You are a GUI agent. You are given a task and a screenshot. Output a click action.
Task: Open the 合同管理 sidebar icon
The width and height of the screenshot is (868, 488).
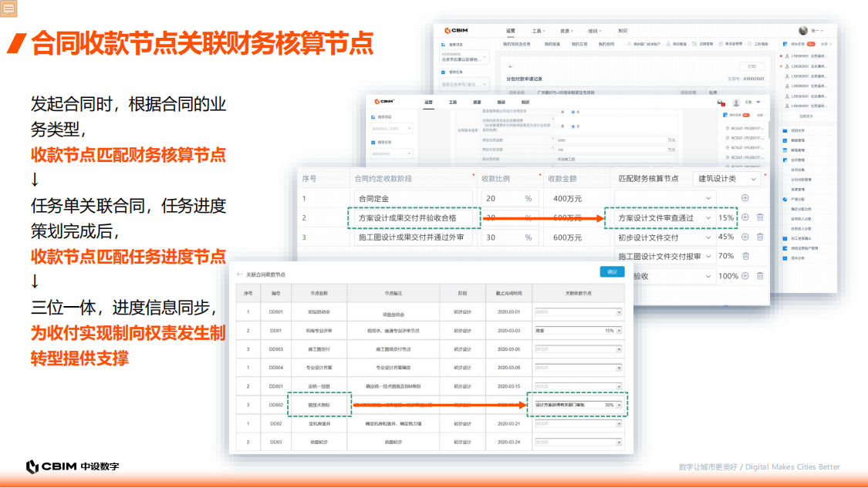(x=785, y=160)
